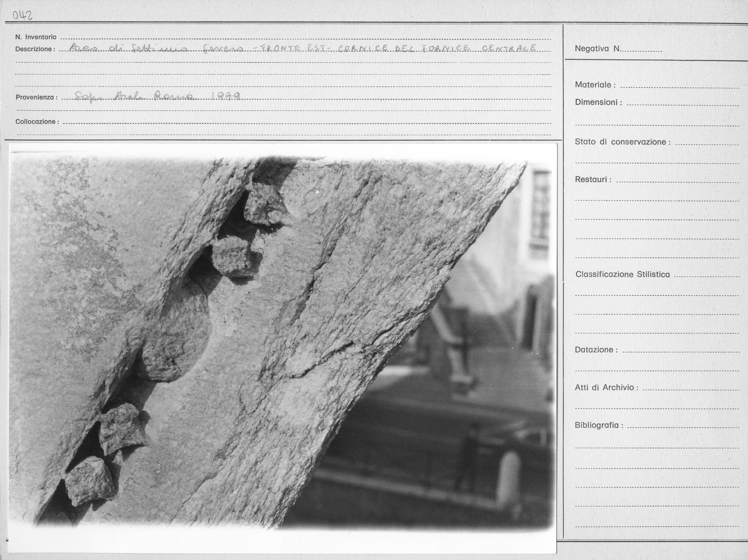Select the "Dimensioni :" label
The image size is (748, 560).
pos(598,102)
